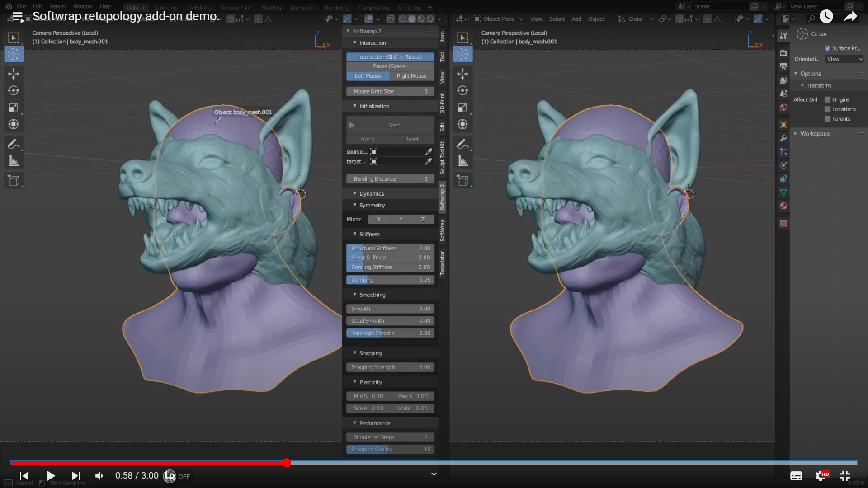Screen dimensions: 868x488
Task: Click the Add Cube tool in left viewport
Action: 14,180
